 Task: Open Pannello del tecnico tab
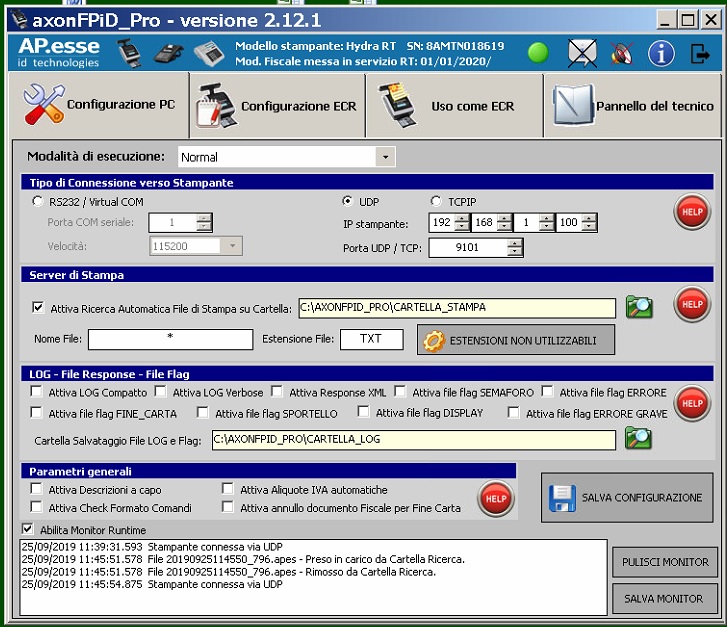coord(632,106)
